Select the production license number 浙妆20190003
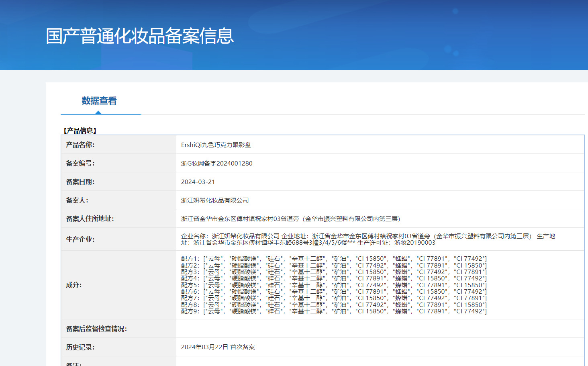This screenshot has width=588, height=366. (414, 243)
